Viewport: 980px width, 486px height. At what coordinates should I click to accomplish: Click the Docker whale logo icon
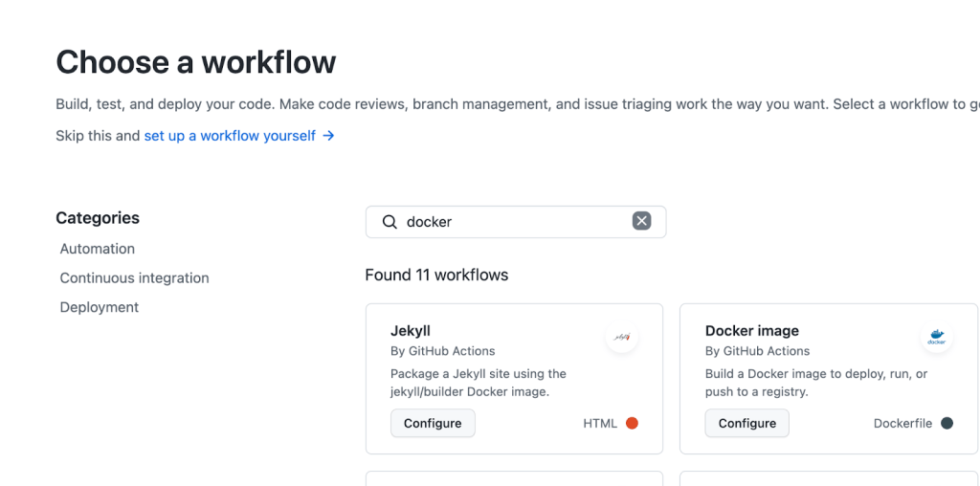coord(936,337)
